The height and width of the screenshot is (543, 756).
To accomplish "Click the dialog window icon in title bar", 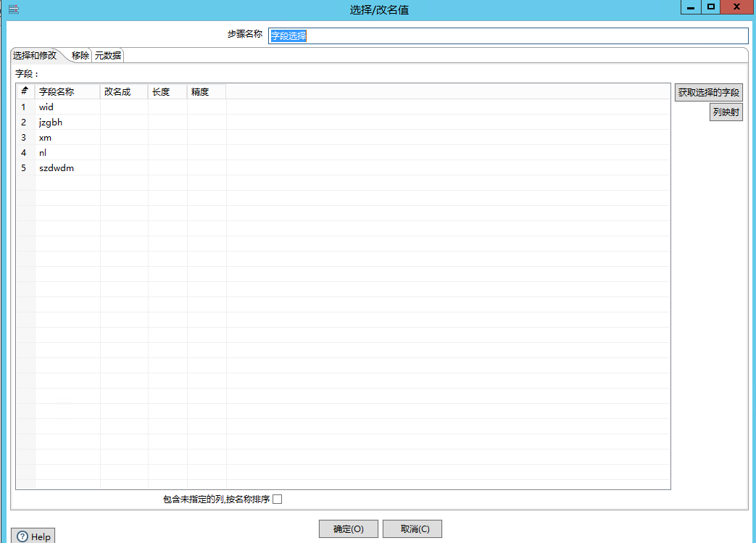I will point(14,9).
